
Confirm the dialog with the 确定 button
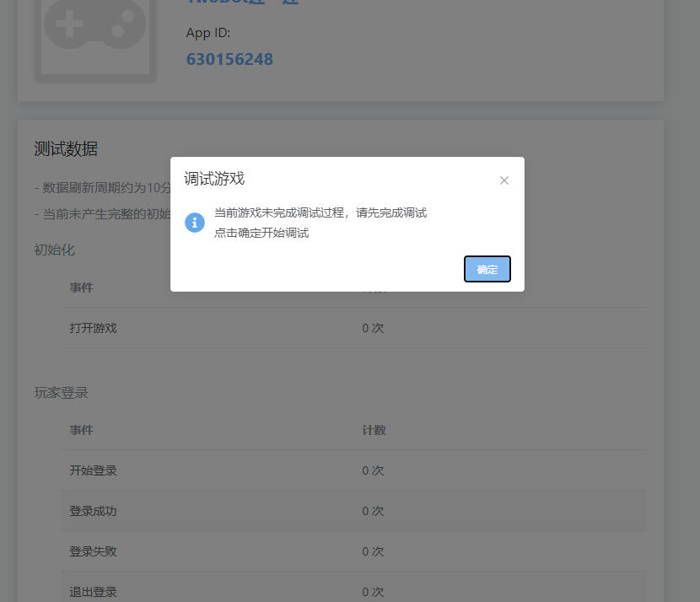click(487, 269)
